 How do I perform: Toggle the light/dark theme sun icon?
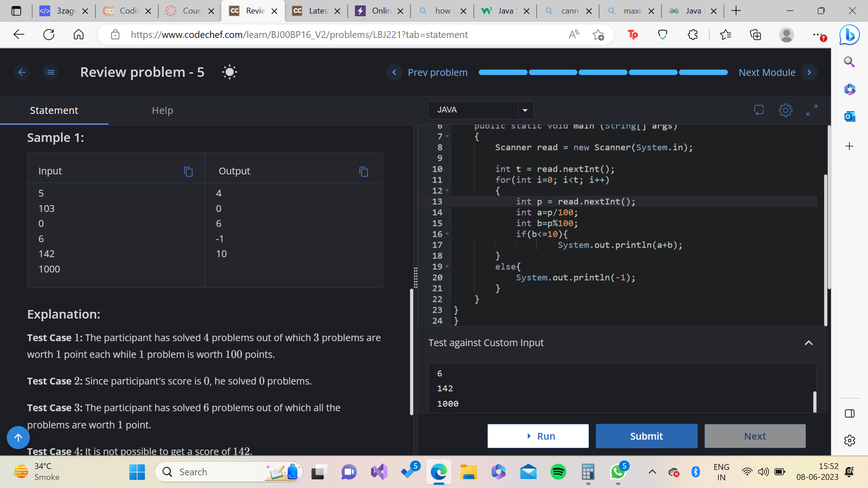pyautogui.click(x=230, y=72)
